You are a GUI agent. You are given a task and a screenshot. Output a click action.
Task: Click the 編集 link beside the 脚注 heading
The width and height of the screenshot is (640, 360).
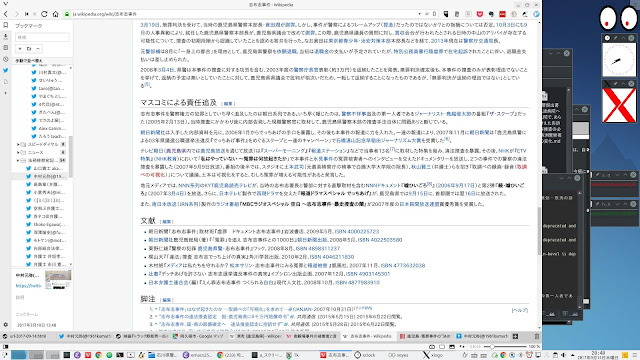167,300
